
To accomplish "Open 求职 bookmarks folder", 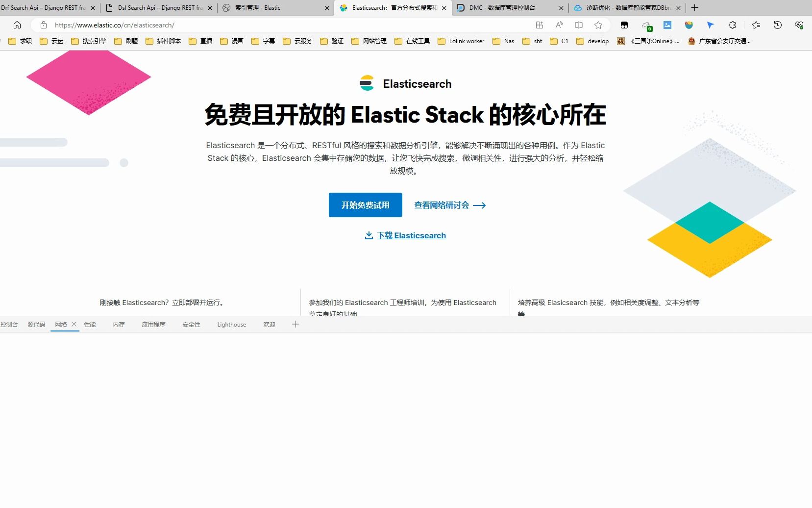I will coord(20,41).
